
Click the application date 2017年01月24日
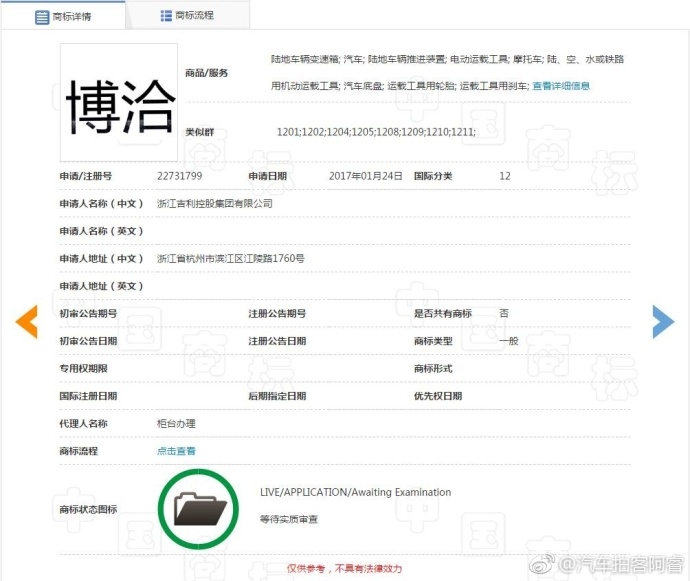[x=366, y=176]
